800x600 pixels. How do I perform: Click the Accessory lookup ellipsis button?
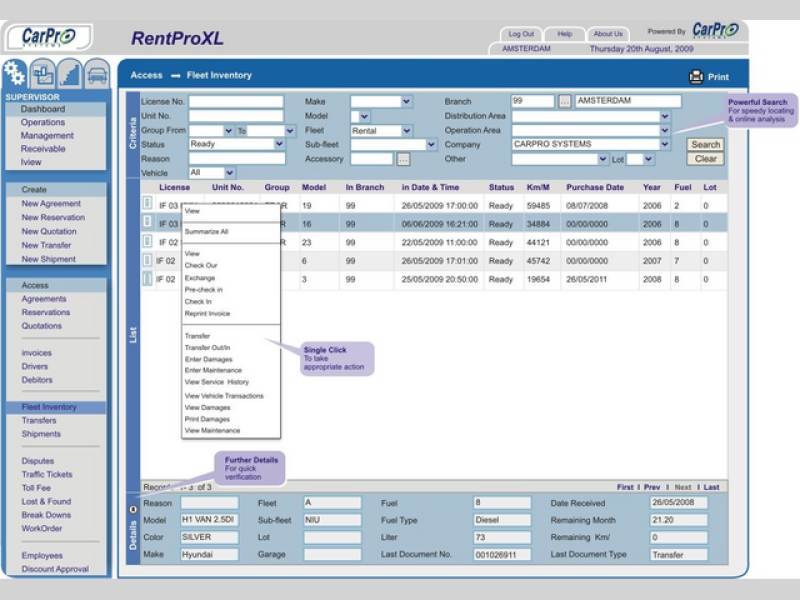coord(403,159)
